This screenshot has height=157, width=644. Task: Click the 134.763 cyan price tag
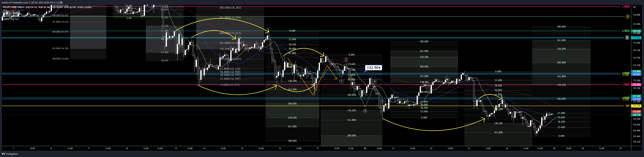636,38
